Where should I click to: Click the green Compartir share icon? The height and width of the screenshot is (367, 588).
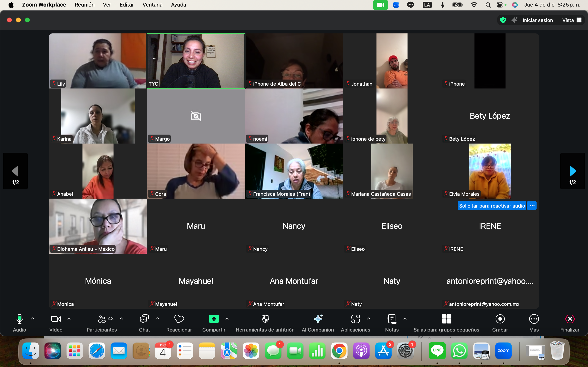[214, 319]
